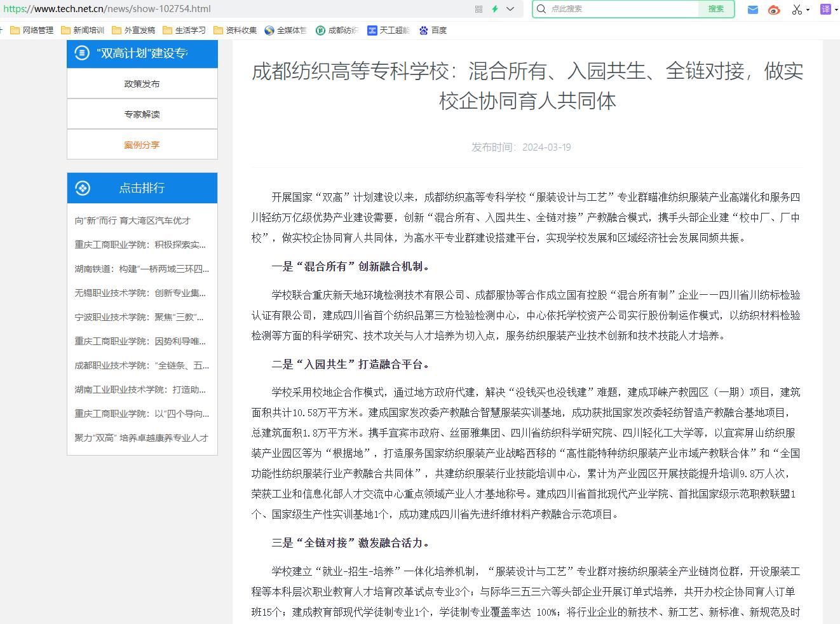
Task: Expand the translate extension dropdown arrow
Action: (836, 10)
